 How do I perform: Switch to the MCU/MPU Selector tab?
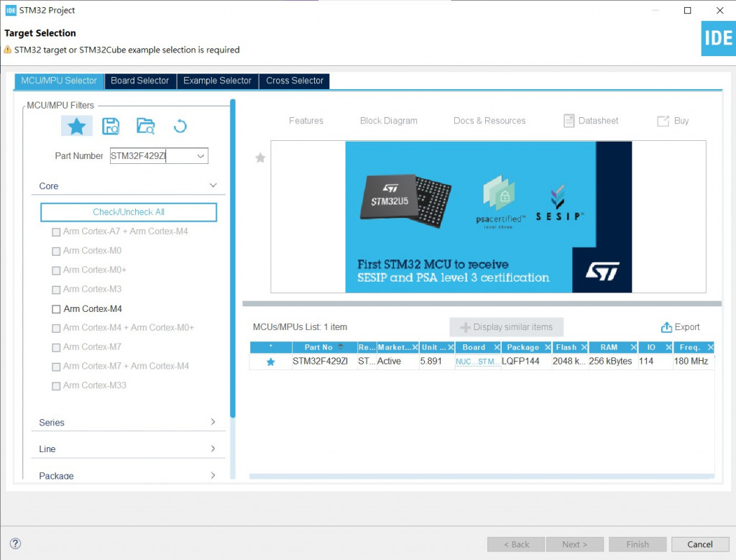tap(59, 81)
